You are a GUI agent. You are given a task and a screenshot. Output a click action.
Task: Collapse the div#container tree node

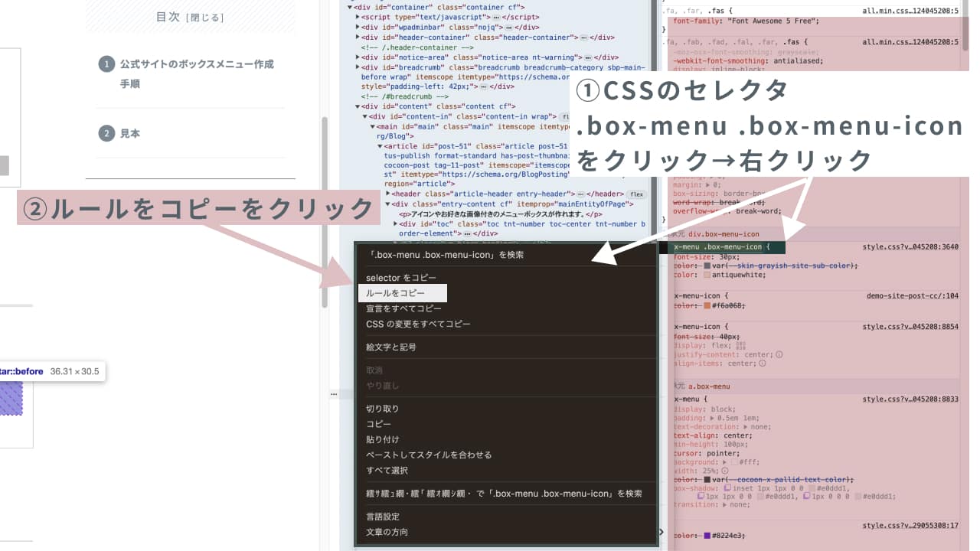351,7
